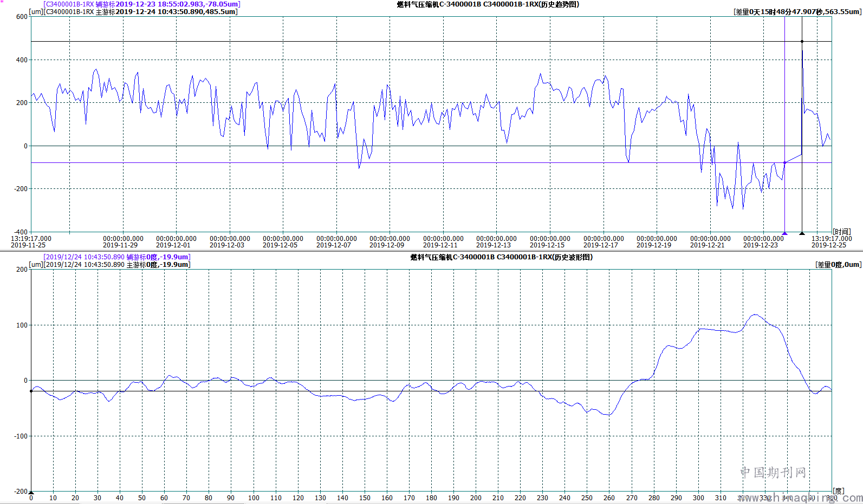This screenshot has width=863, height=504.
Task: Click the purple 辅游标 2019-12-23 18:55:02.983 readout
Action: (x=141, y=4)
